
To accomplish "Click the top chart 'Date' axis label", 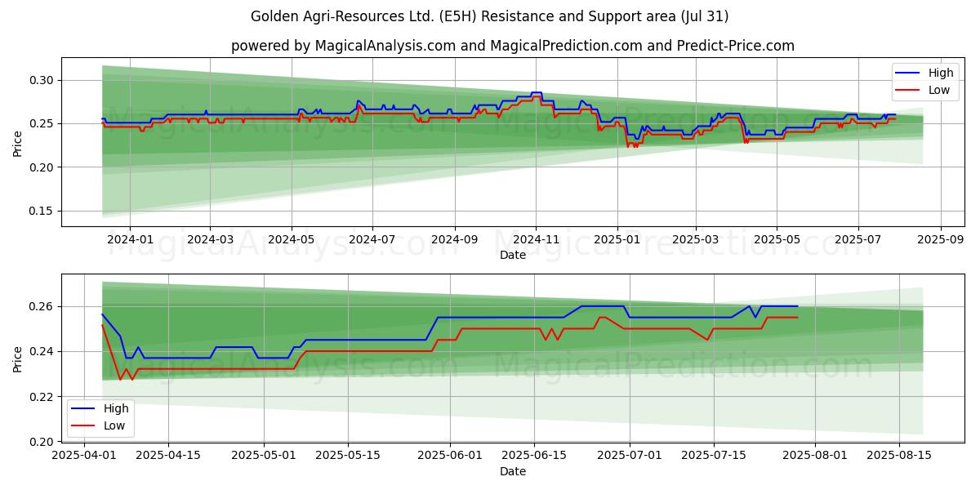I will click(x=513, y=256).
